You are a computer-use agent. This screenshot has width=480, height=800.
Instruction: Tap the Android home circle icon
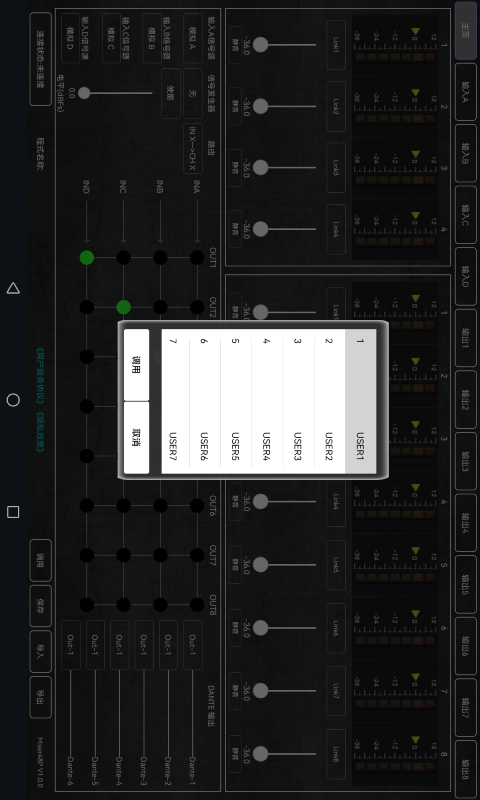point(13,400)
